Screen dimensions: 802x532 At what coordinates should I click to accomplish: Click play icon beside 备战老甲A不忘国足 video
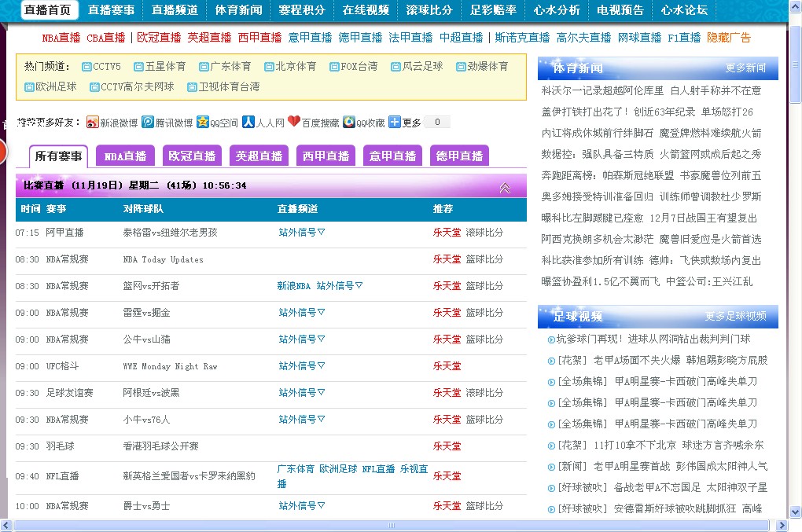pos(551,488)
